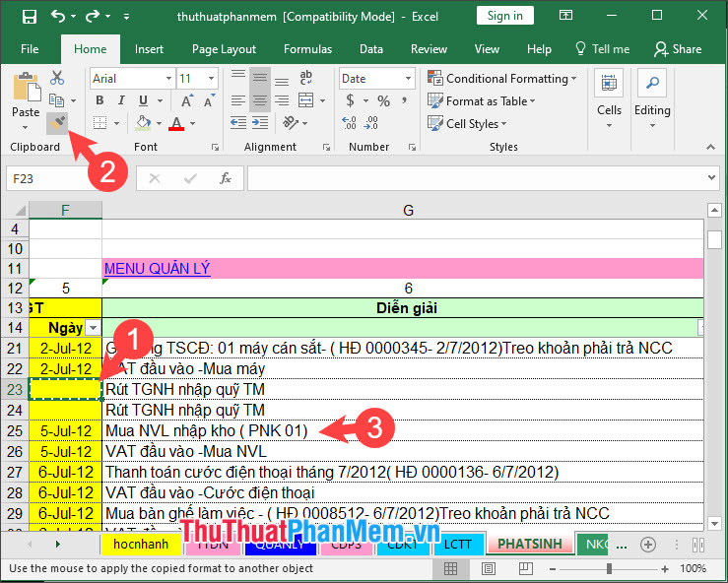The image size is (728, 583).
Task: Switch to the Data tab
Action: 371,49
